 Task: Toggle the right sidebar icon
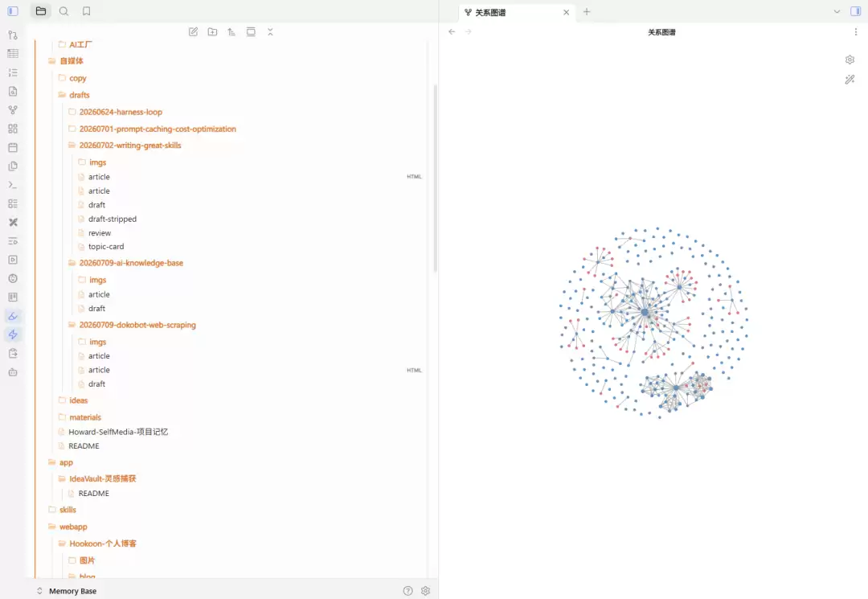click(855, 11)
